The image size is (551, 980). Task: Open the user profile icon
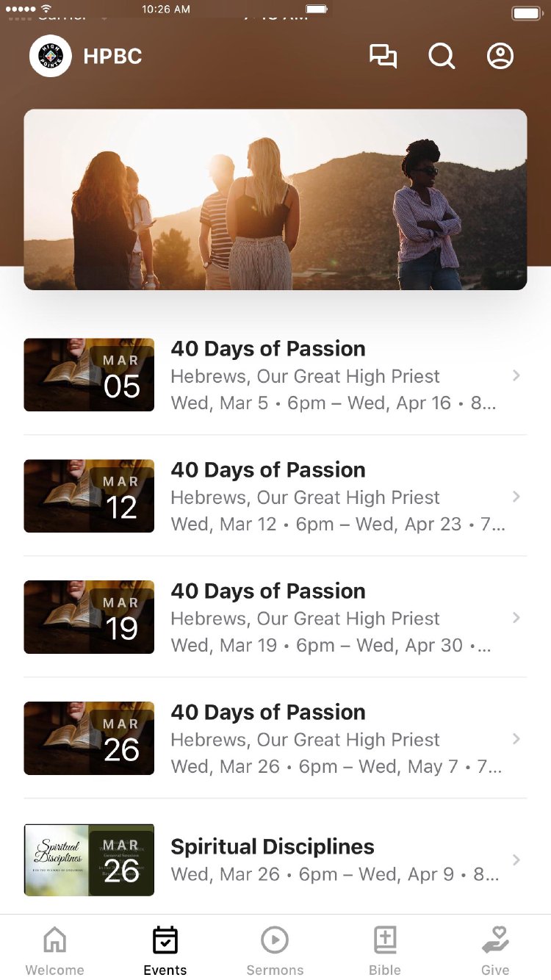pyautogui.click(x=500, y=57)
